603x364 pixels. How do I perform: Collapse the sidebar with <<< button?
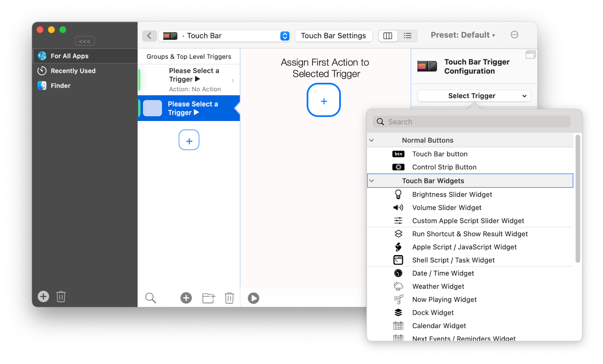click(x=85, y=41)
